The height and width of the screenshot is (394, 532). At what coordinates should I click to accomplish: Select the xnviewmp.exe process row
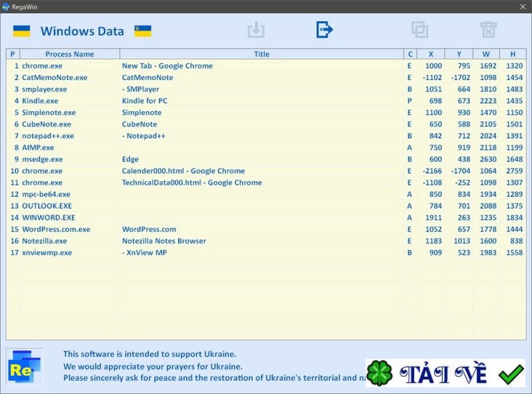[267, 252]
